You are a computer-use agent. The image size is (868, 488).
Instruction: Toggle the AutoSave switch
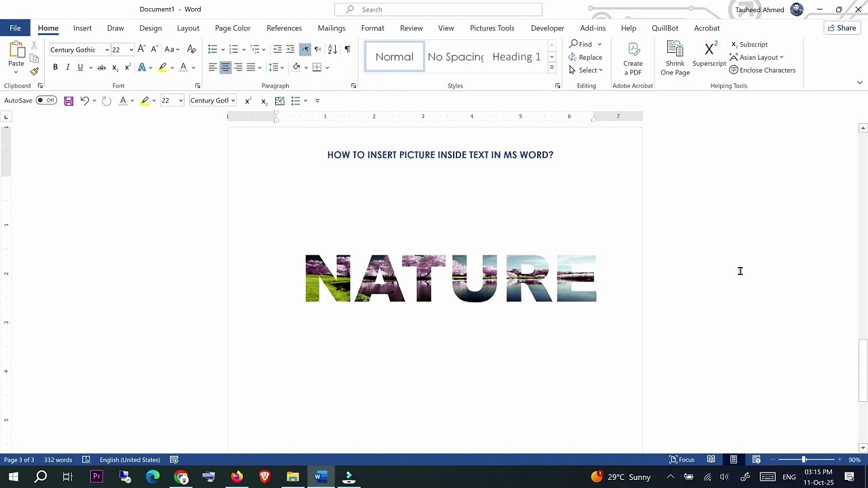tap(46, 100)
